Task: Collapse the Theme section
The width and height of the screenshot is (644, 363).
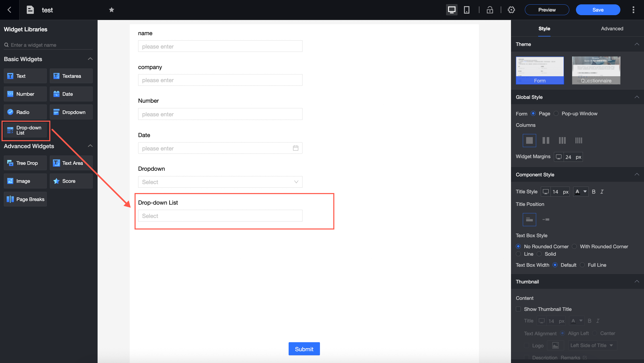Action: (x=637, y=44)
